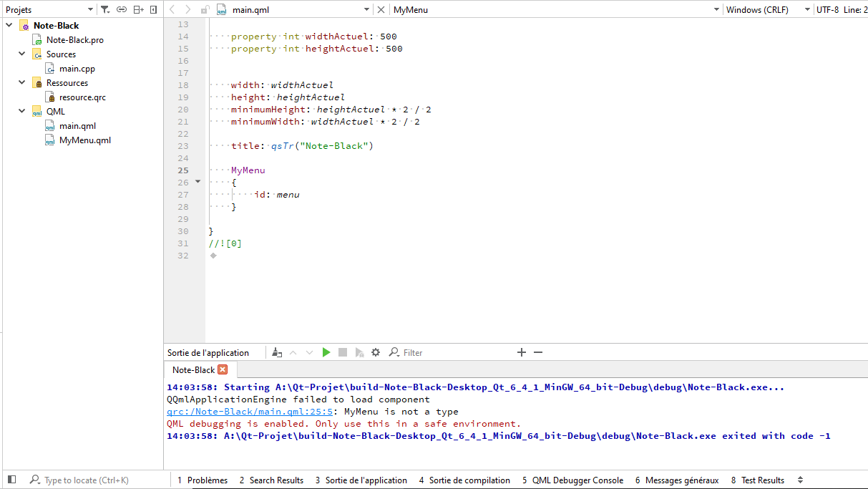This screenshot has height=489, width=868.
Task: Toggle synchronize with editor link icon
Action: point(122,9)
